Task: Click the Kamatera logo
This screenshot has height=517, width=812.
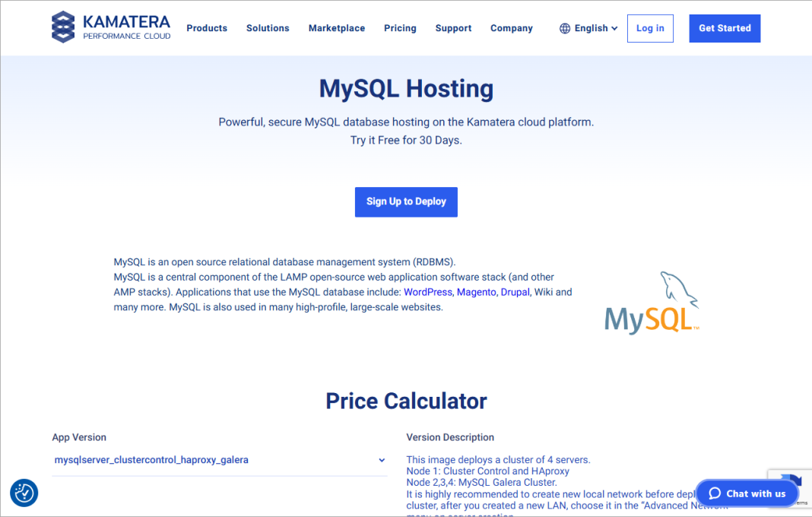Action: point(111,27)
